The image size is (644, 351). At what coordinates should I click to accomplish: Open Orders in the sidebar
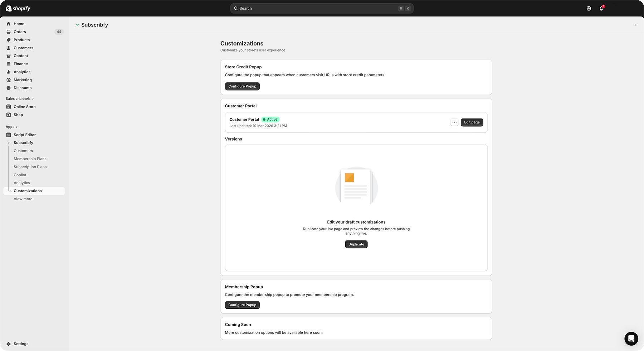point(19,31)
